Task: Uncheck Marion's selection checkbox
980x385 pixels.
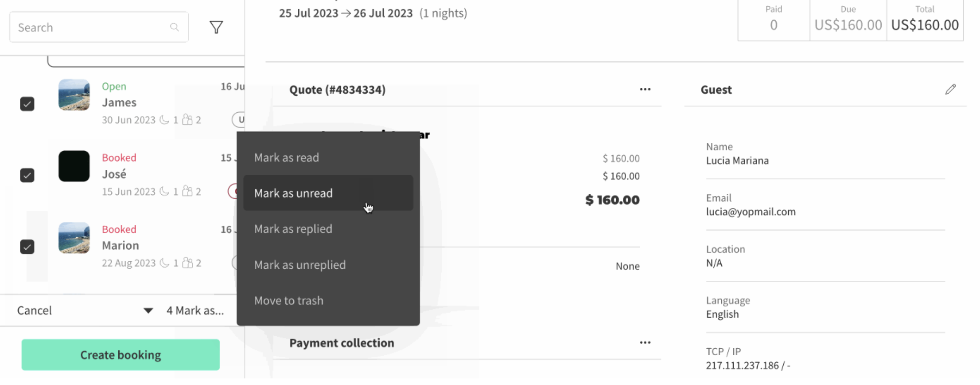Action: pos(27,247)
